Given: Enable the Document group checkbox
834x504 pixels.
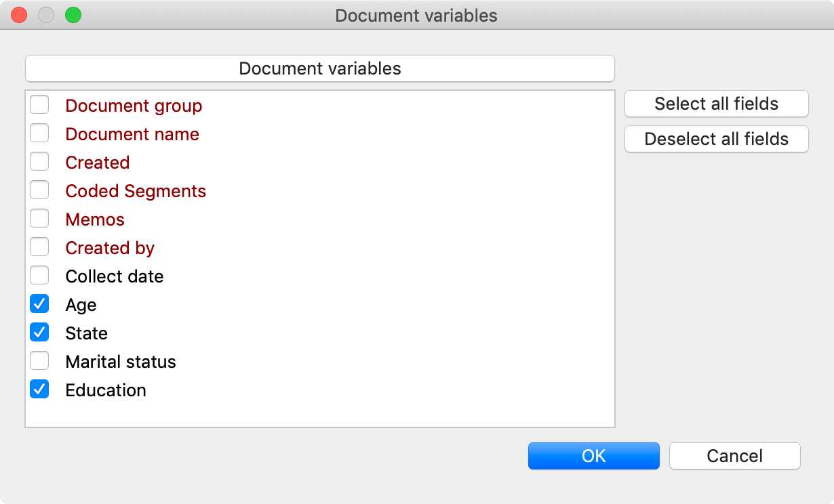Looking at the screenshot, I should (39, 106).
